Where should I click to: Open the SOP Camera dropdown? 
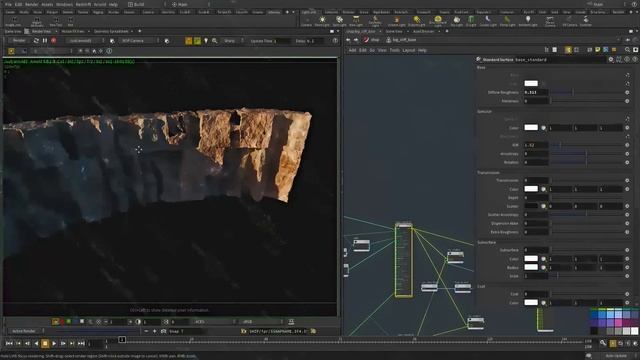click(x=139, y=41)
